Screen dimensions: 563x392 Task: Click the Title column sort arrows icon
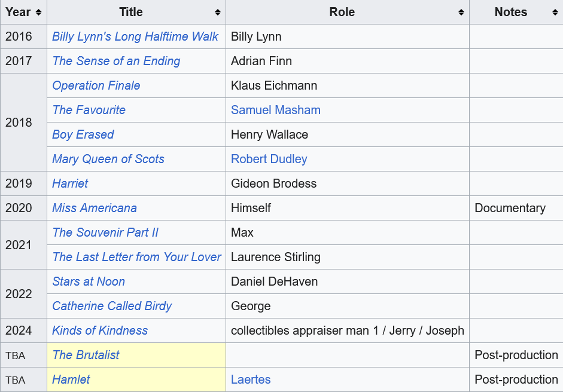coord(218,13)
